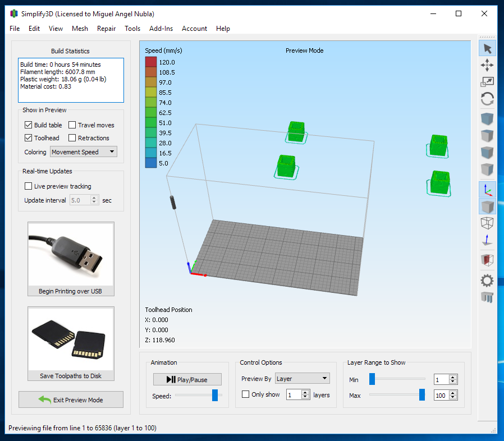
Task: Decrease the Max layer range value
Action: tap(453, 398)
